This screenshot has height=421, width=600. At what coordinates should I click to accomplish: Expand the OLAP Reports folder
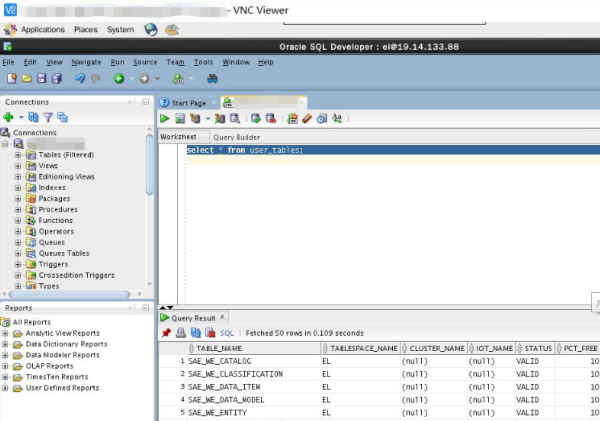coord(5,366)
